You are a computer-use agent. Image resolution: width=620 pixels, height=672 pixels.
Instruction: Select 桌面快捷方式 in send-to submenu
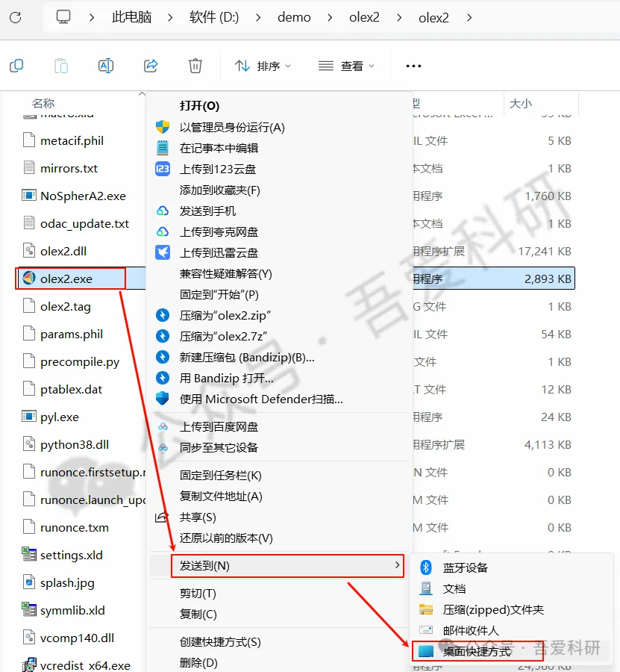[477, 651]
